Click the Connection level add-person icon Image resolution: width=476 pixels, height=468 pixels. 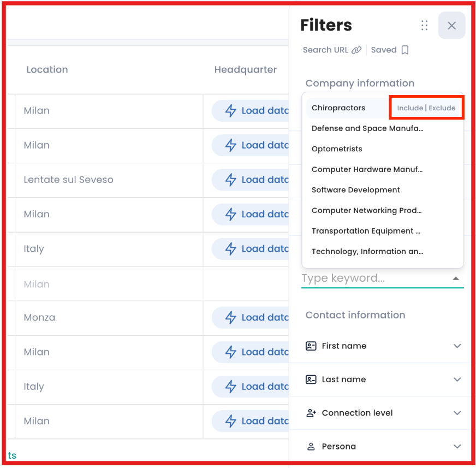[x=311, y=413]
